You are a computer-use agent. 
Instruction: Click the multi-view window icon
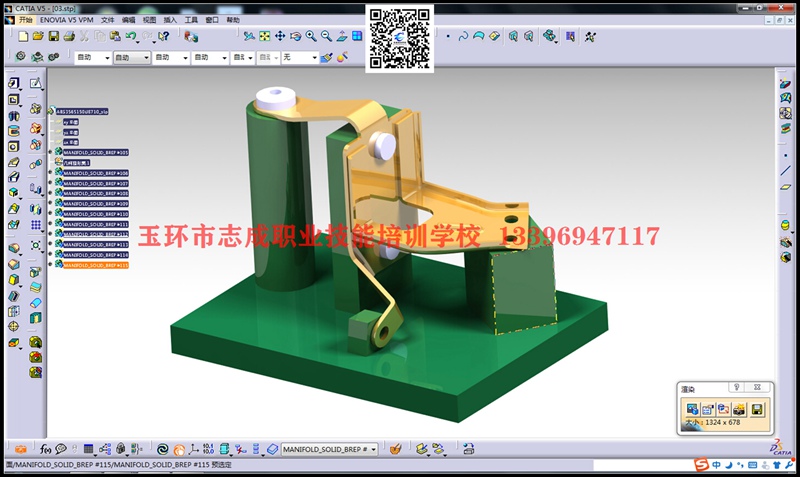coord(357,36)
